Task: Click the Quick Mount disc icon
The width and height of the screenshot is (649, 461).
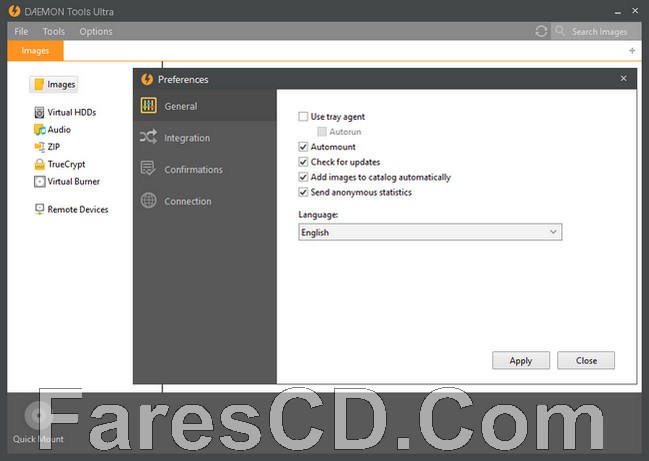Action: 39,415
